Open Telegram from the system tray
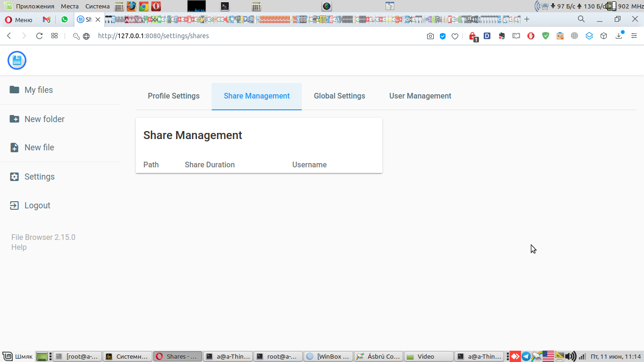Screen dimensions: 644x362 526,356
